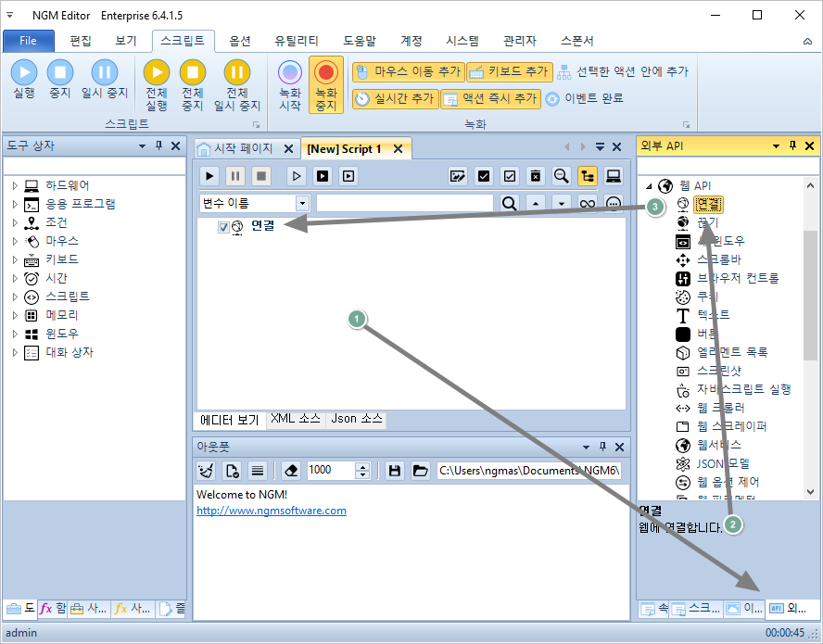Click the 일시 중지 (pause) ribbon button
Image resolution: width=823 pixels, height=644 pixels.
coord(105,80)
